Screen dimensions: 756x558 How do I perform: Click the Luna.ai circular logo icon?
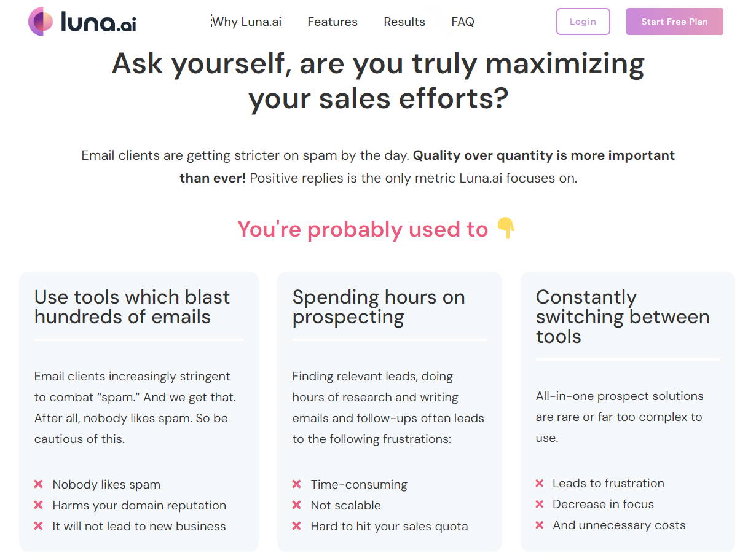tap(41, 22)
